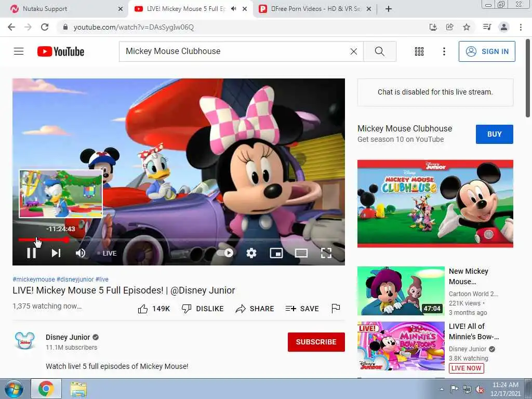This screenshot has height=399, width=532.
Task: Switch to Nutaku Support tab
Action: pos(64,9)
